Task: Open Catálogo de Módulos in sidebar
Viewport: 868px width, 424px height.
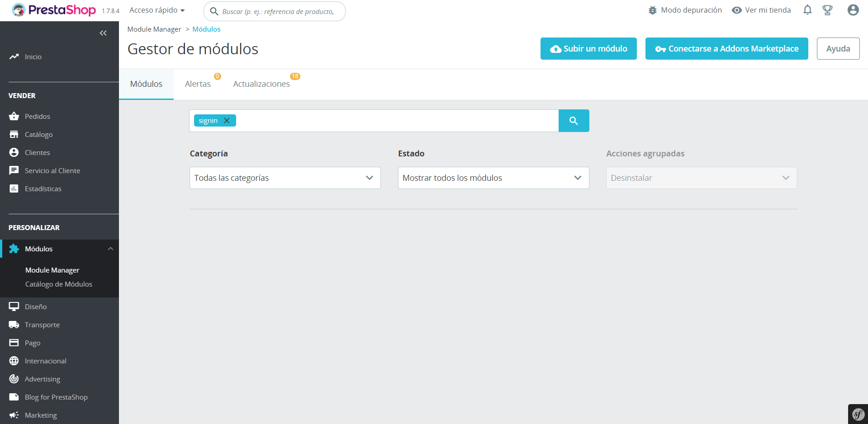Action: (59, 284)
